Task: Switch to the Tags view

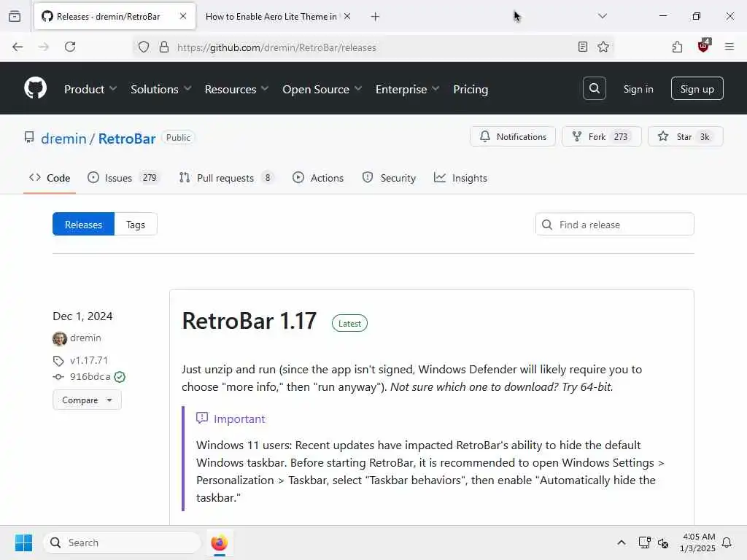Action: pos(135,225)
